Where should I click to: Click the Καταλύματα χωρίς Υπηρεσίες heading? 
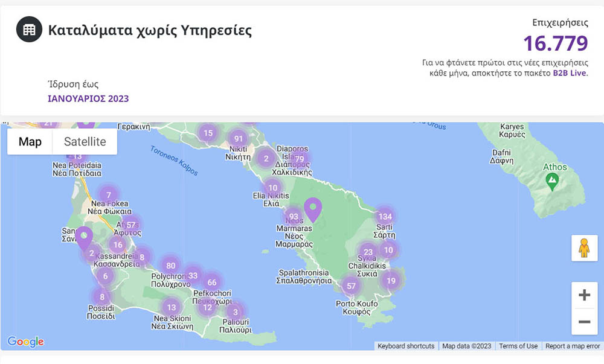coord(150,30)
